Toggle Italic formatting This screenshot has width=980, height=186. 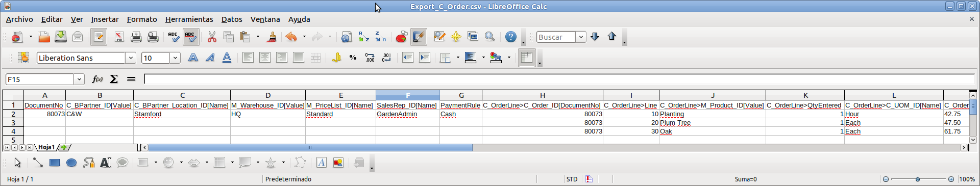click(x=210, y=58)
